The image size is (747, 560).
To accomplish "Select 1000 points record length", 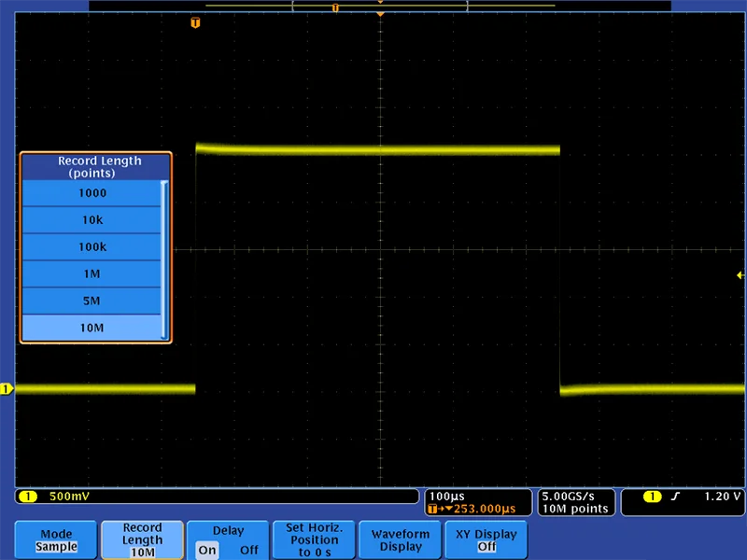I will [92, 193].
